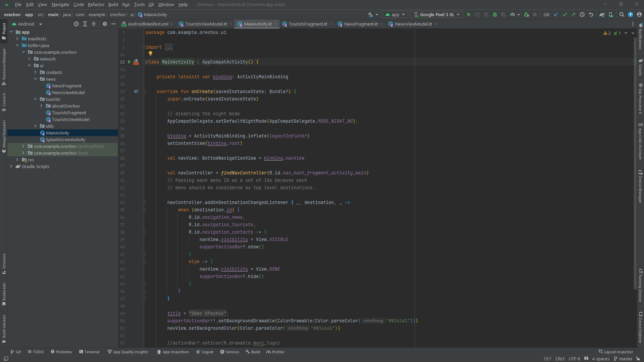Viewport: 644px width, 362px height.
Task: Rollback changes with the undo arrow icon
Action: [x=591, y=14]
